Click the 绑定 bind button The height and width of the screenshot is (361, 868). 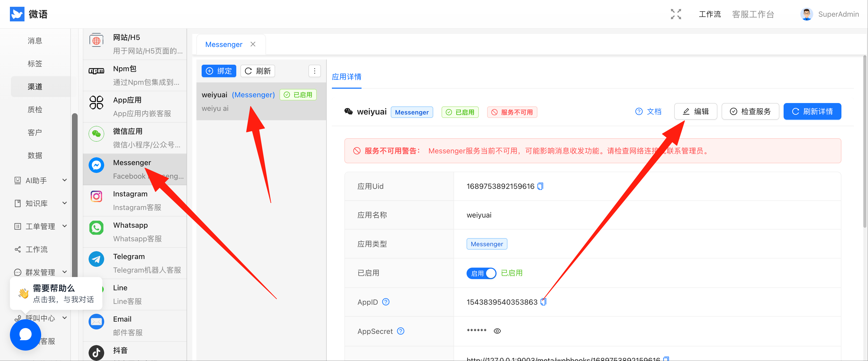tap(219, 71)
